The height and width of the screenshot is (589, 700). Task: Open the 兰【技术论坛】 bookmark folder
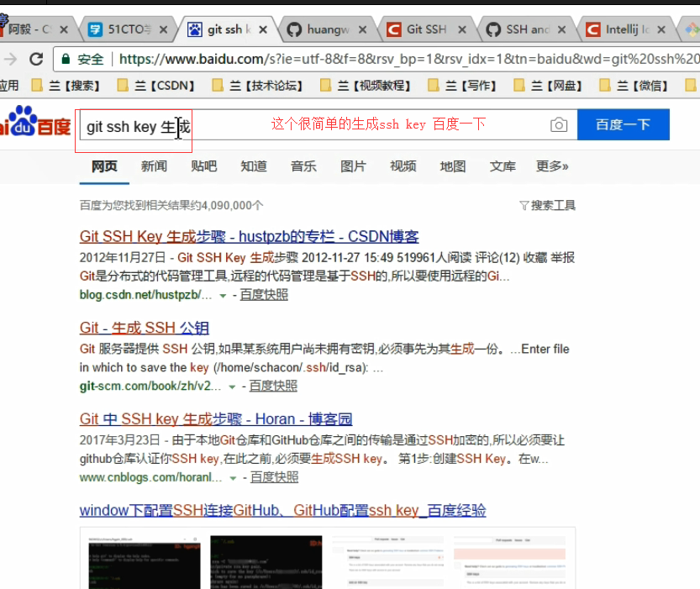(258, 85)
